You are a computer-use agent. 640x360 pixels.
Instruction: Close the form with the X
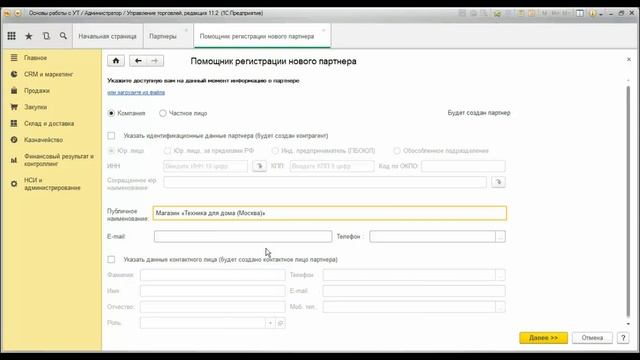coord(629,60)
